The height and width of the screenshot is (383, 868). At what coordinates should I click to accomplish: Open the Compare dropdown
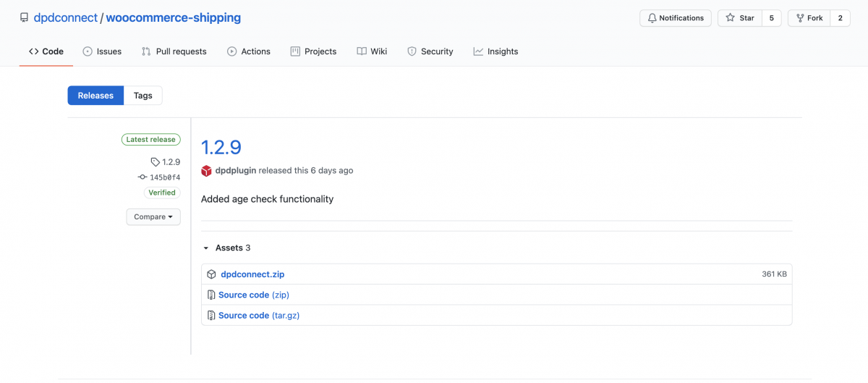(x=153, y=216)
